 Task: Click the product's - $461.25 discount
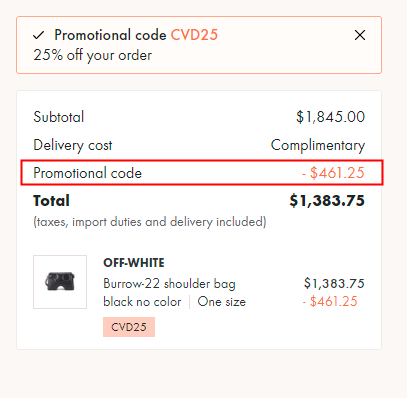[x=330, y=301]
